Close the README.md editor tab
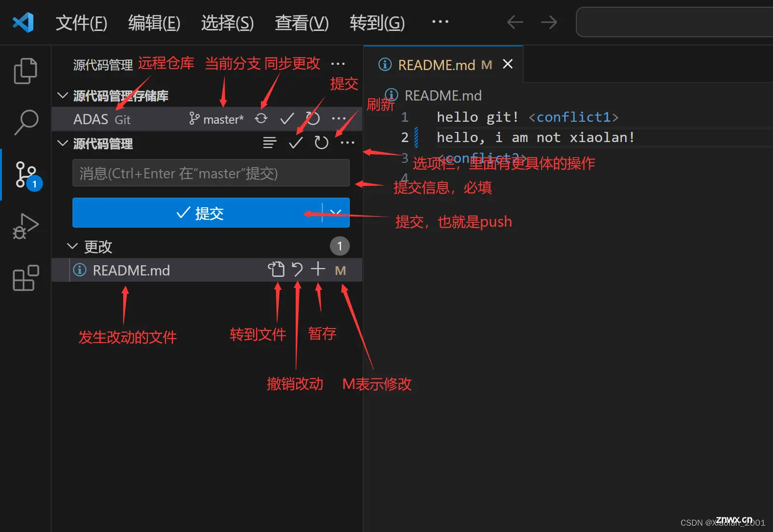Screen dimensions: 773x532 point(508,64)
